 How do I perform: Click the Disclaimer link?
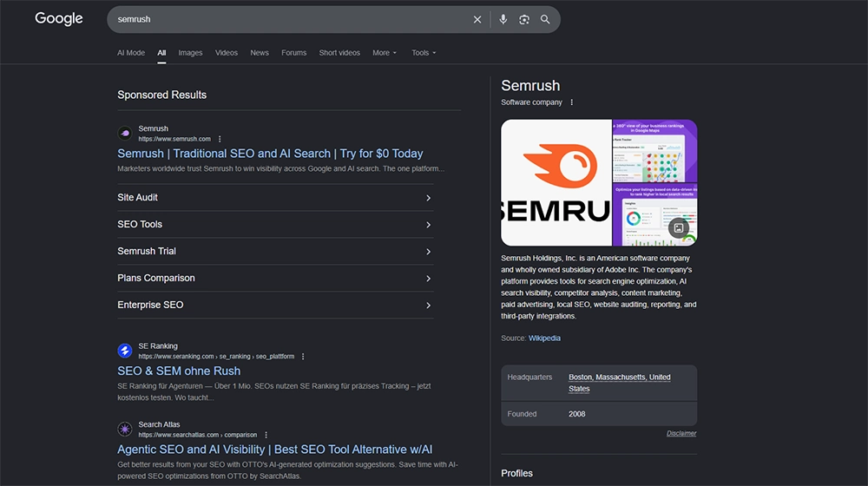[x=681, y=433]
